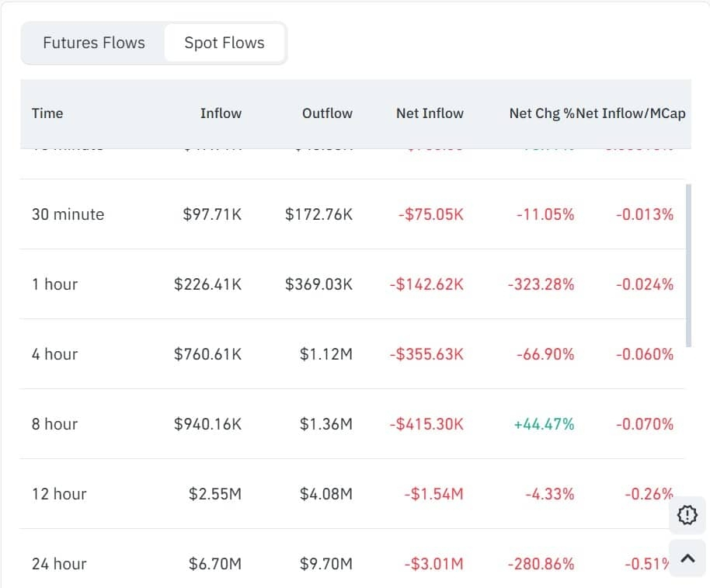The height and width of the screenshot is (588, 710).
Task: Switch to the Futures Flows tab
Action: point(92,43)
